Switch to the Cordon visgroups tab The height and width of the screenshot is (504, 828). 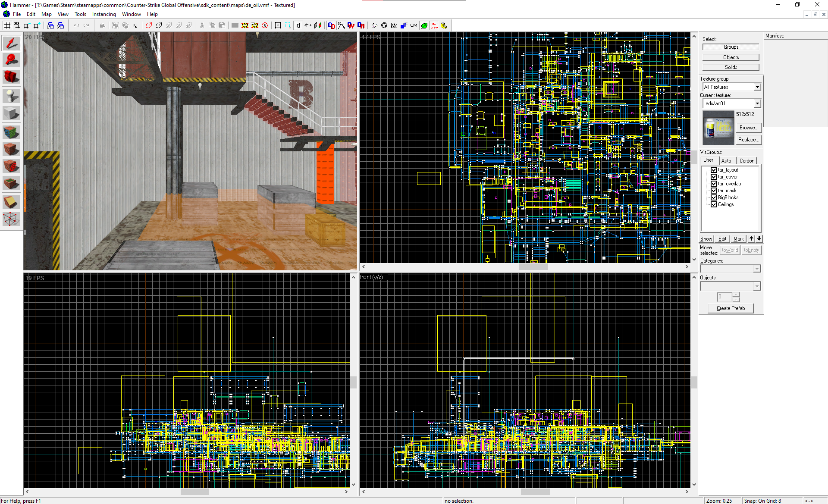(x=747, y=161)
